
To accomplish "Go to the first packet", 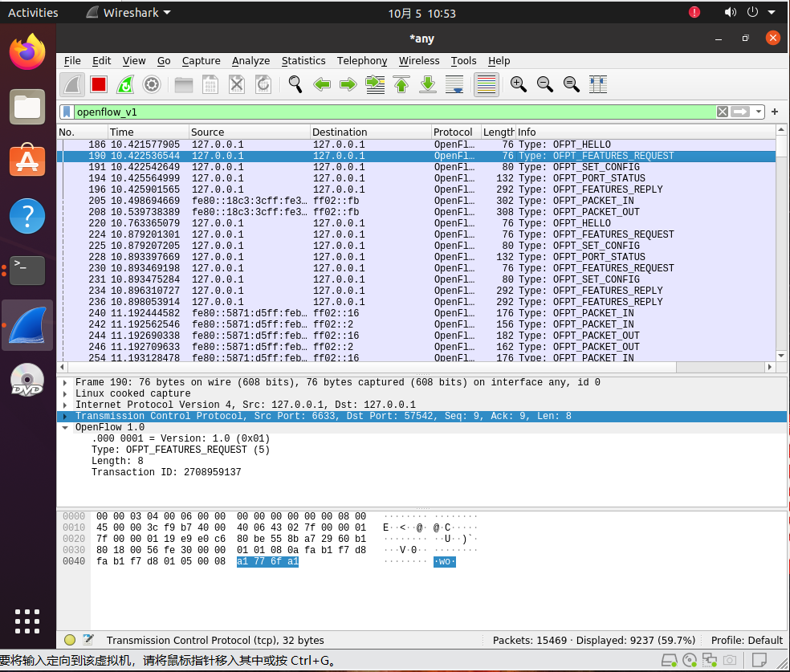I will [401, 84].
